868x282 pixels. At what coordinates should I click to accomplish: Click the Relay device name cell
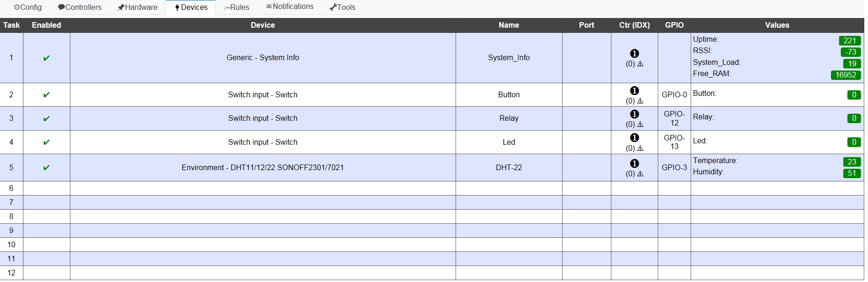509,118
